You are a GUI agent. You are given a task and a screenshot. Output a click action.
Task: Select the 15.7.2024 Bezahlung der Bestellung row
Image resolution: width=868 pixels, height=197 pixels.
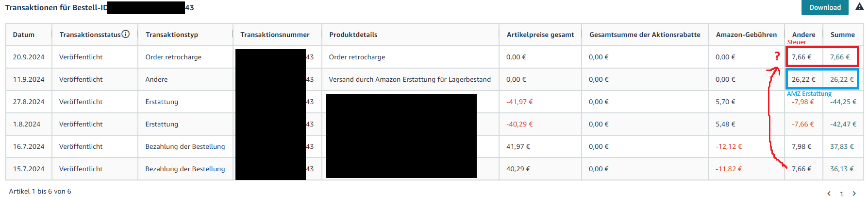click(434, 169)
